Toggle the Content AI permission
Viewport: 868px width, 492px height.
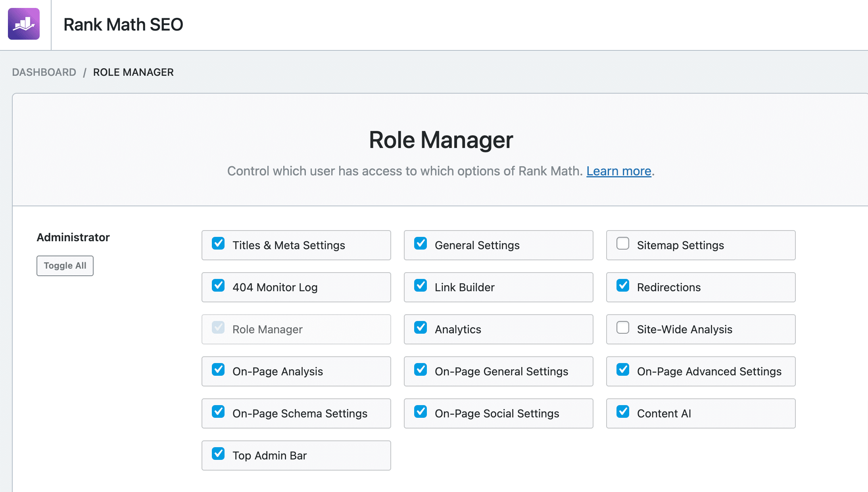(x=623, y=411)
